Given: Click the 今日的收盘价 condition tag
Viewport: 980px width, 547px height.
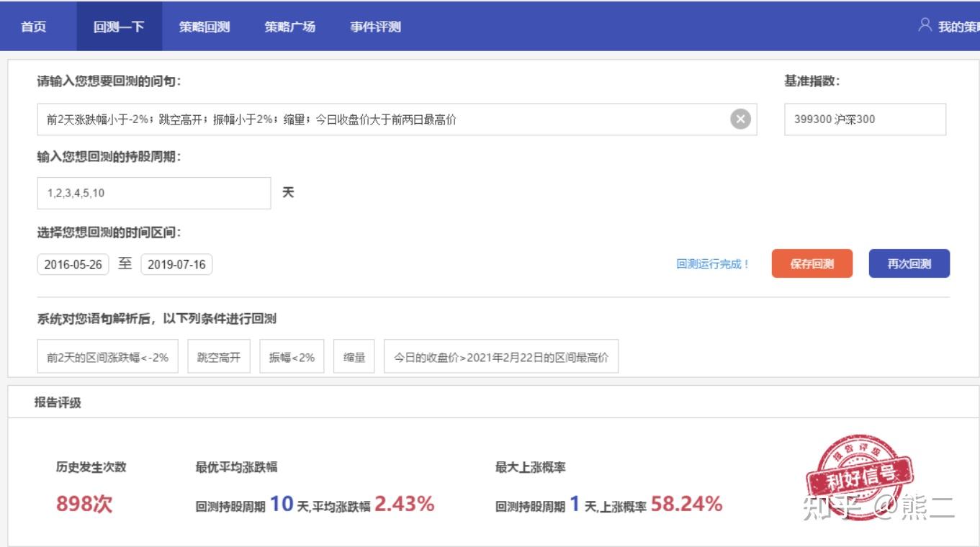Looking at the screenshot, I should [502, 356].
